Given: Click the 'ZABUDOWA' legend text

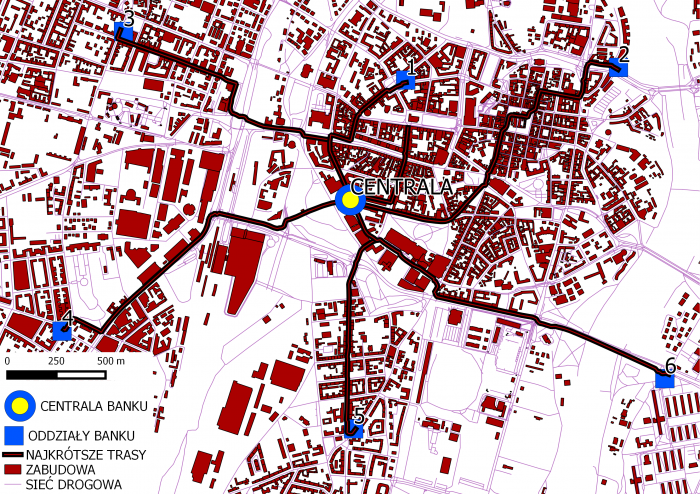Looking at the screenshot, I should click(60, 469).
